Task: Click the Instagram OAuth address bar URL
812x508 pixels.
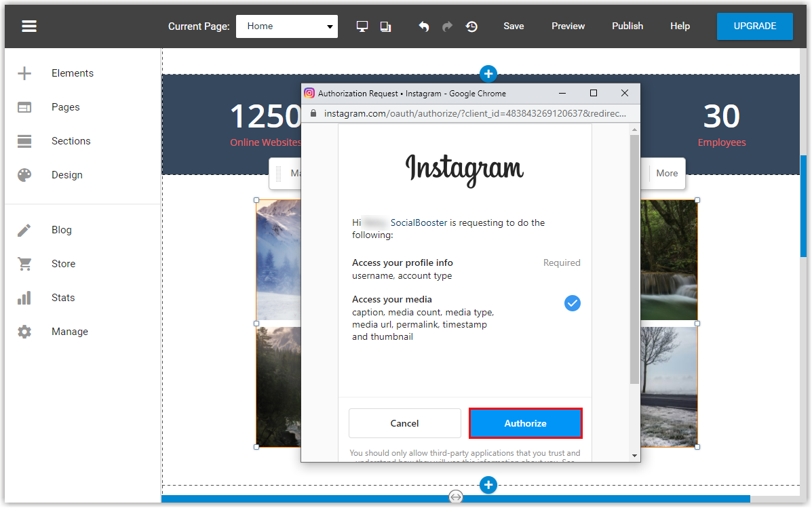Action: click(475, 113)
